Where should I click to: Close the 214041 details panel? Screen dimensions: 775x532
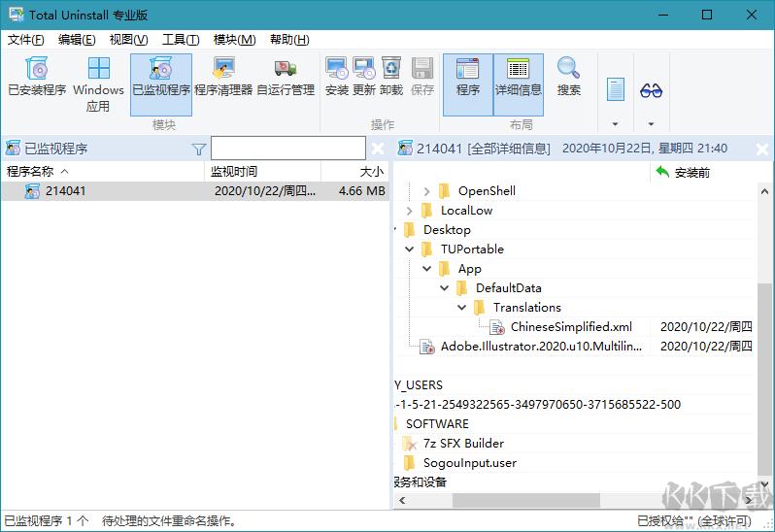click(762, 149)
